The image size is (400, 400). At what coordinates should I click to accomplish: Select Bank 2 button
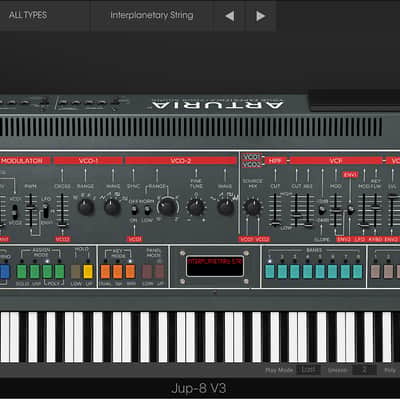(282, 272)
